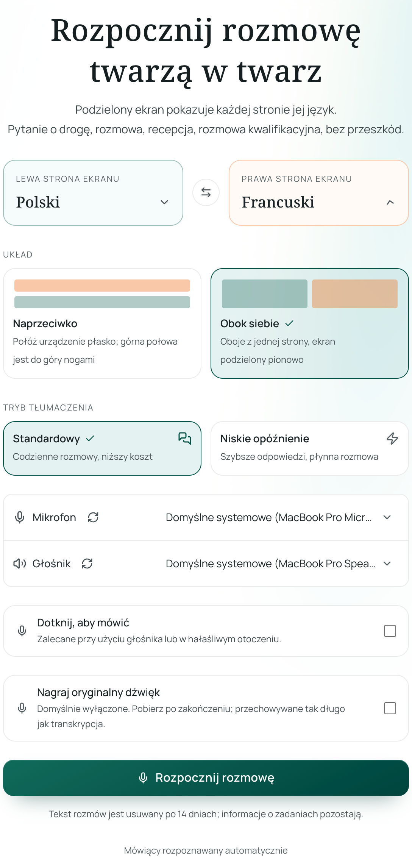This screenshot has width=412, height=868.
Task: Open the Polski left-side language dropdown
Action: tap(93, 193)
